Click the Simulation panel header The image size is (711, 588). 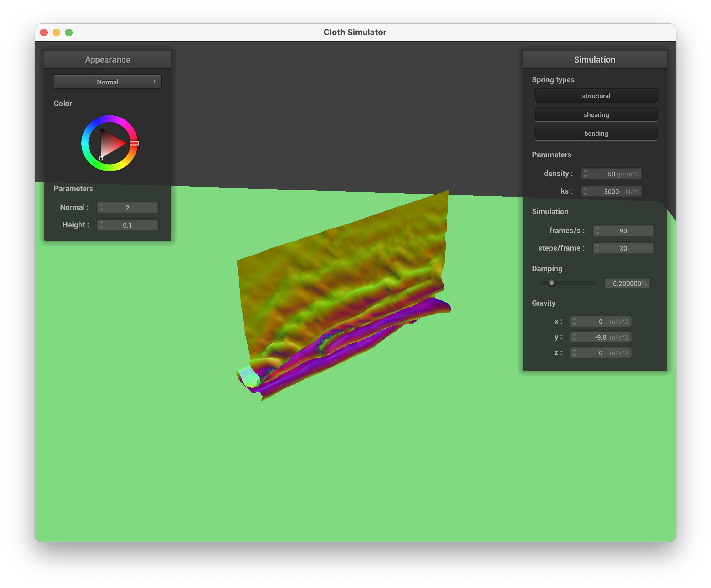click(594, 60)
